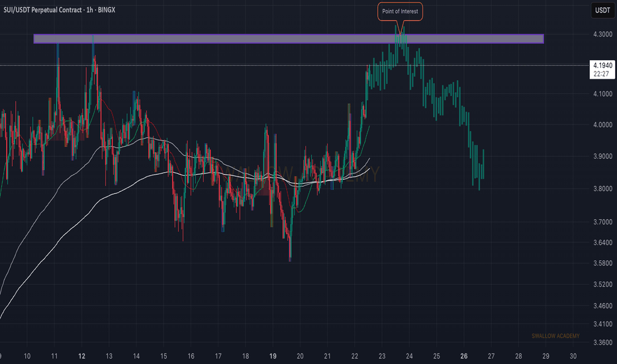Click the 3.4600 price axis label
Viewport: 617px width, 364px height.
[602, 306]
